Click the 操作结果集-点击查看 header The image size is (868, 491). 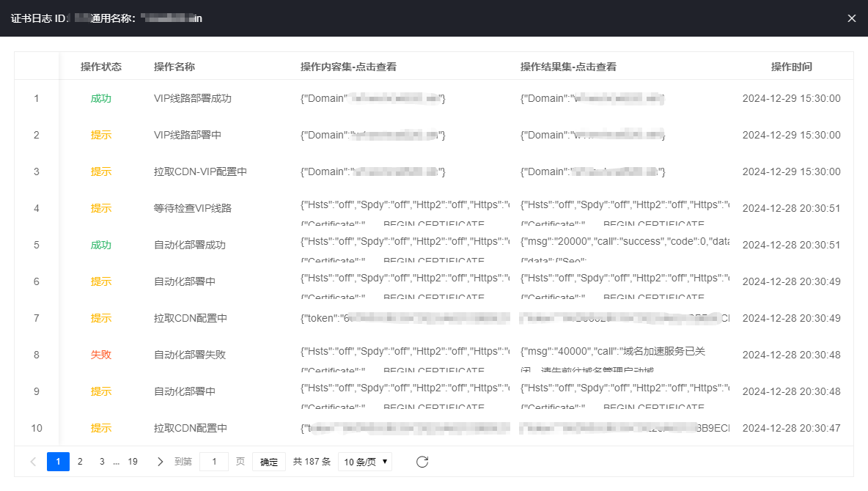pyautogui.click(x=568, y=67)
